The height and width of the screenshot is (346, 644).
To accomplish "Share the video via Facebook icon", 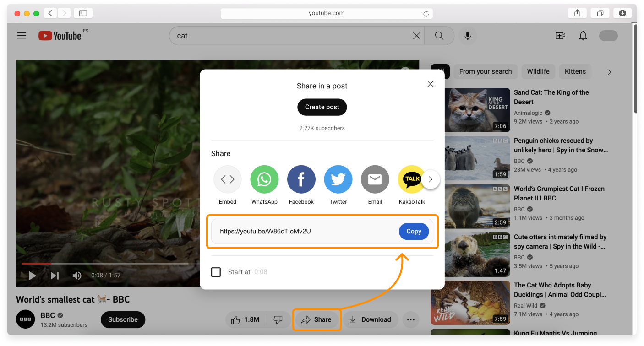I will [x=301, y=179].
